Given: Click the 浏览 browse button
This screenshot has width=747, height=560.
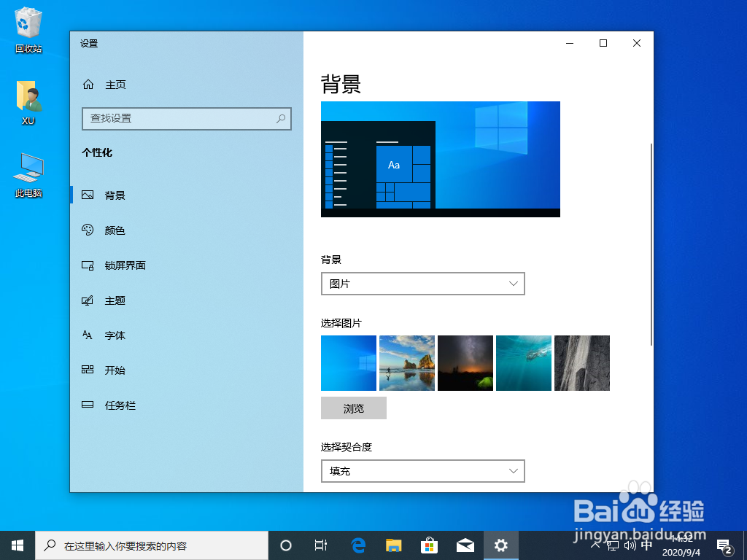Looking at the screenshot, I should (354, 408).
